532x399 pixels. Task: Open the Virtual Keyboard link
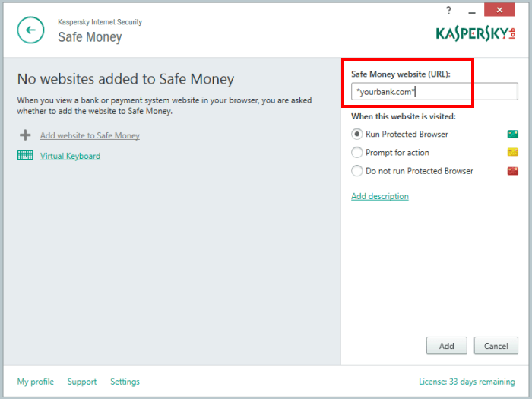(x=70, y=156)
